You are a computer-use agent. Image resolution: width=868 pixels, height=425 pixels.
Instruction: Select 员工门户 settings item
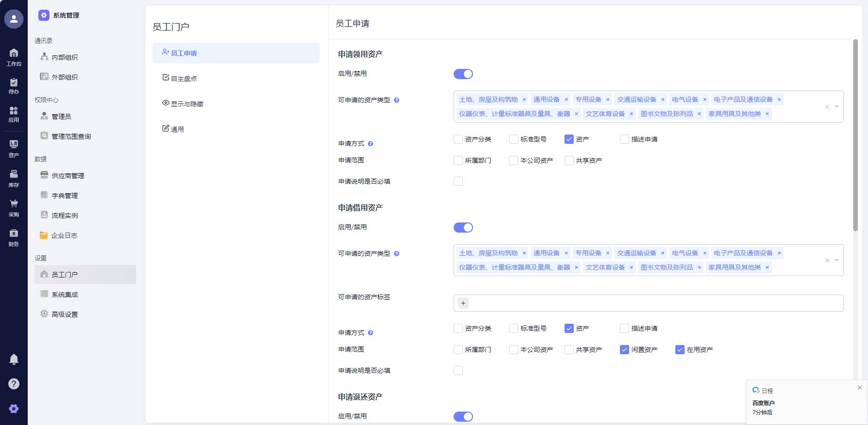tap(85, 275)
